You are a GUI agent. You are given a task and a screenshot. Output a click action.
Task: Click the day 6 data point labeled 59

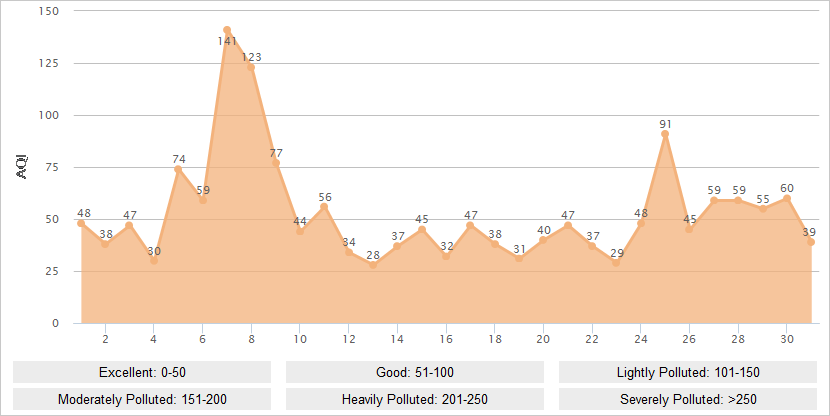click(203, 200)
